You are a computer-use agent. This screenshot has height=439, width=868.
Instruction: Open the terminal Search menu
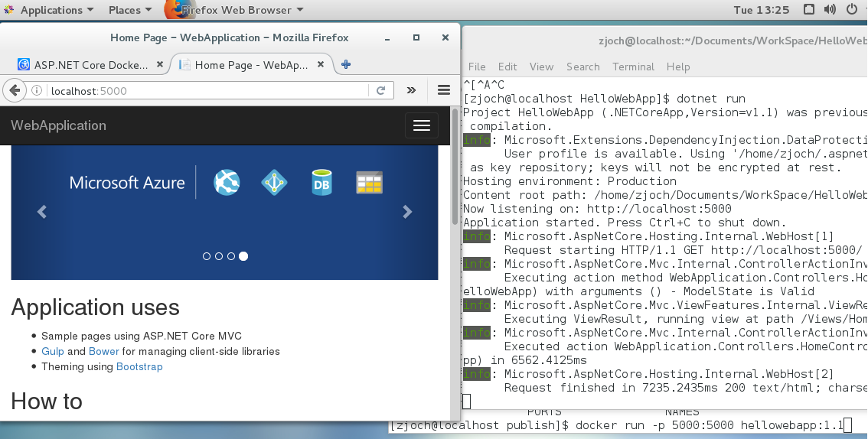click(583, 67)
